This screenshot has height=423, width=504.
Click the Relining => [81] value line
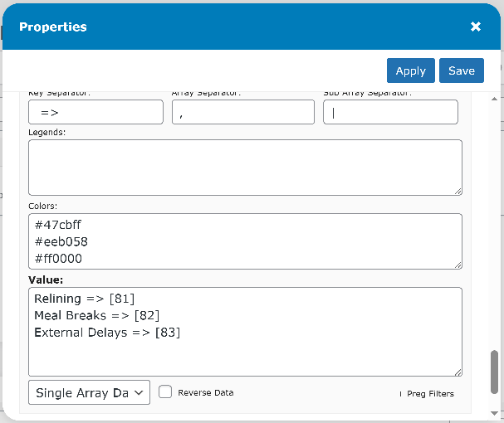(84, 298)
